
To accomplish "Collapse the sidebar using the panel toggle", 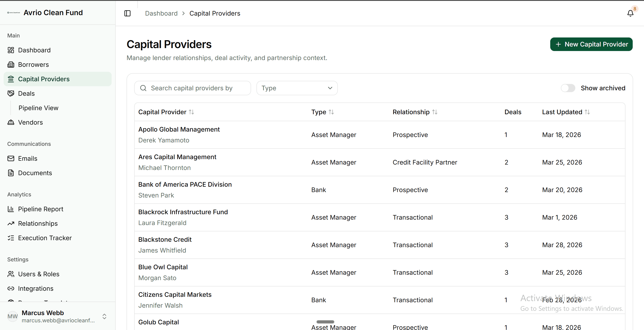I will [x=127, y=13].
